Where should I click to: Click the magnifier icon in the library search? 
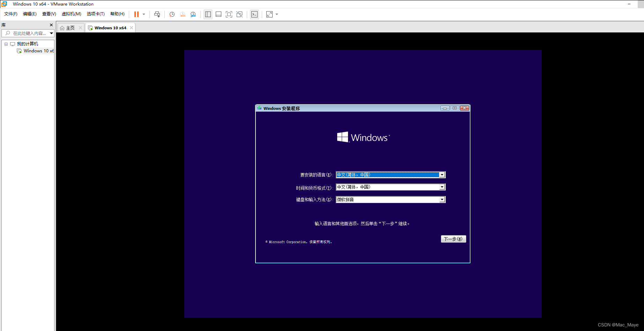click(x=8, y=33)
